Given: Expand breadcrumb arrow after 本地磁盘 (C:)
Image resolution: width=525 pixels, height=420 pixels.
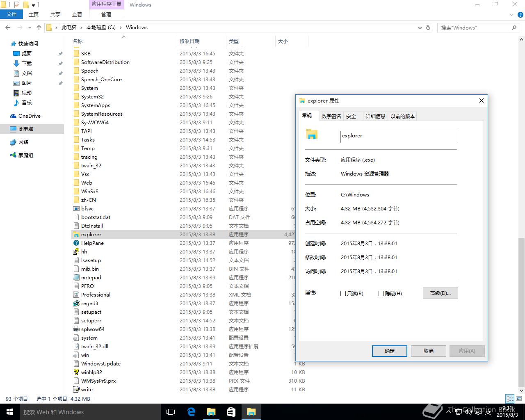Looking at the screenshot, I should point(121,27).
